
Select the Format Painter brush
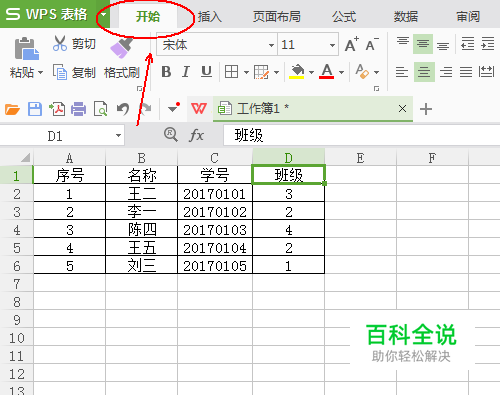[121, 47]
